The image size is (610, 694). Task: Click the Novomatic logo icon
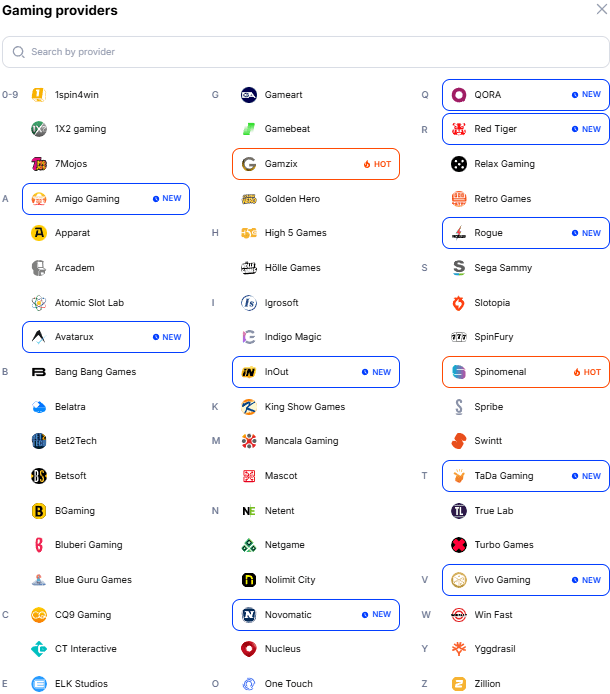(249, 615)
